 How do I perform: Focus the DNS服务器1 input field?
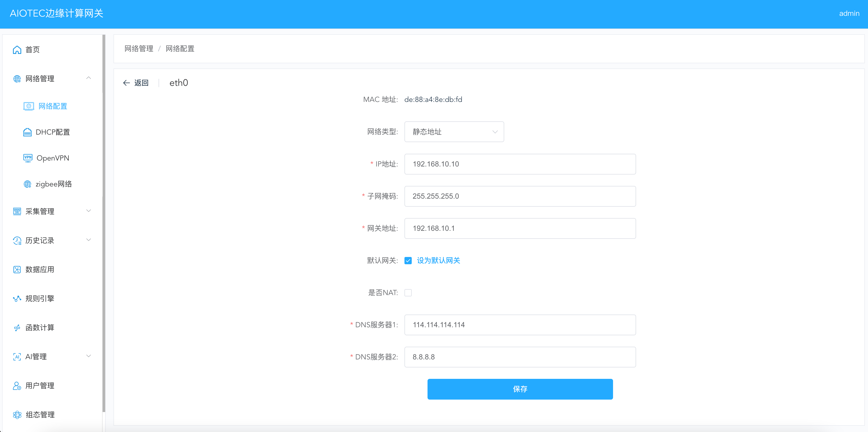(520, 325)
